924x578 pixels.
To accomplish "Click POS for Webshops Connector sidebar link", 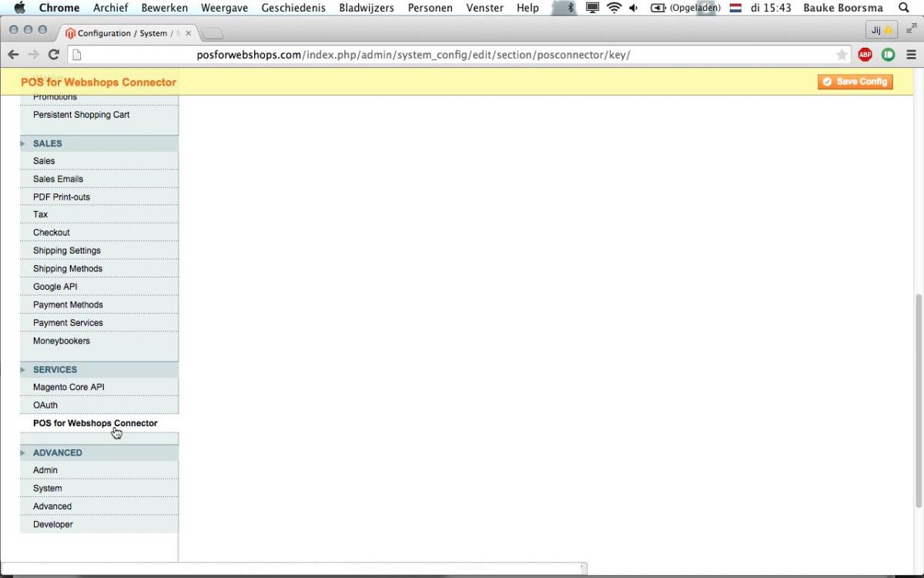I will pos(95,423).
